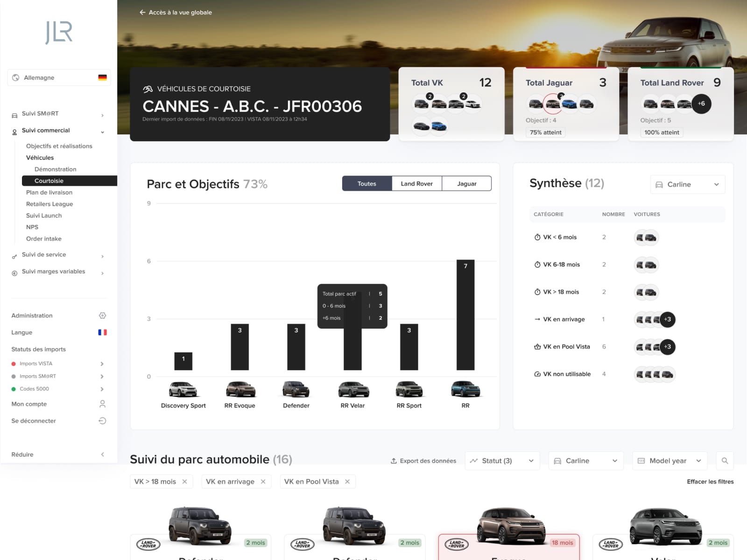Remove the VK en arrivage filter chip
This screenshot has height=560, width=747.
coord(263,482)
